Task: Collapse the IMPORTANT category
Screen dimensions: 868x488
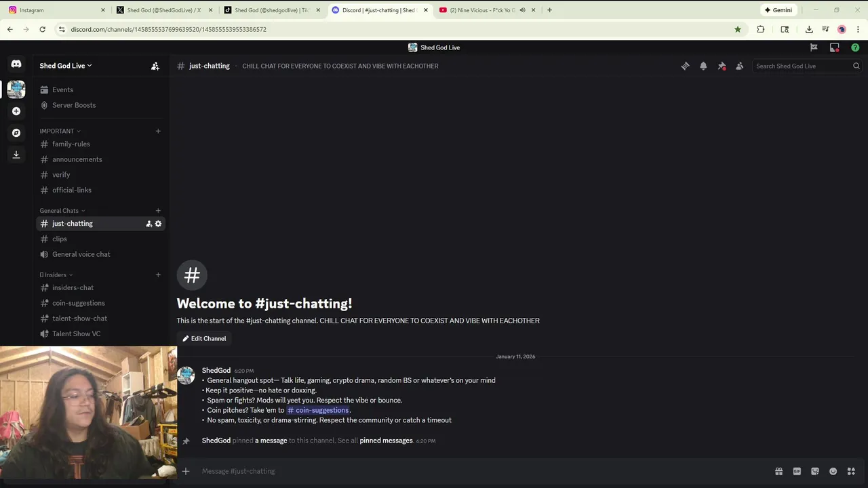Action: click(x=60, y=131)
